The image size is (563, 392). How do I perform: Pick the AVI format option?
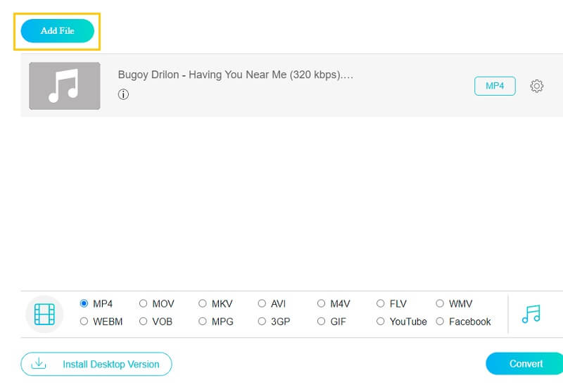click(x=262, y=304)
